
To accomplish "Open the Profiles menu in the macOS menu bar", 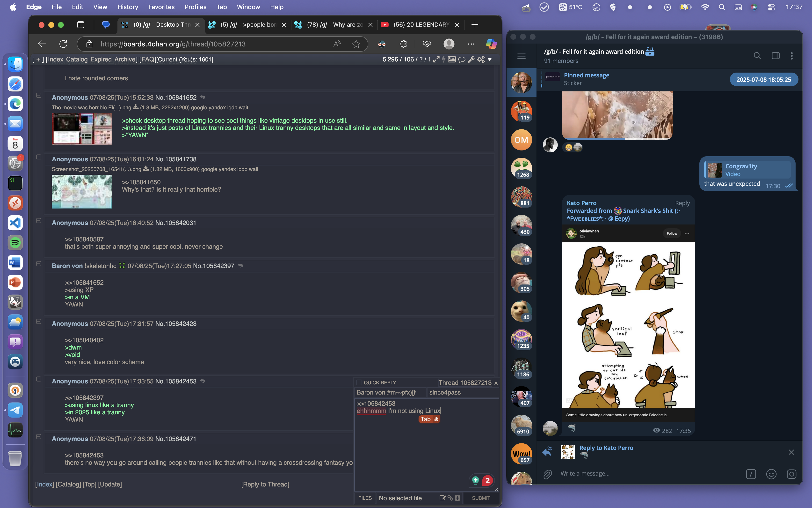I will coord(195,7).
